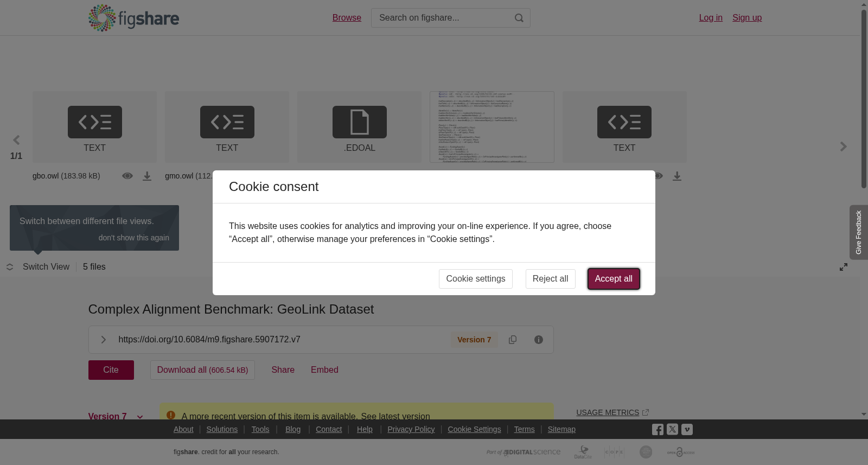Open the Give Feedback side tab
This screenshot has height=465, width=868.
(x=859, y=232)
